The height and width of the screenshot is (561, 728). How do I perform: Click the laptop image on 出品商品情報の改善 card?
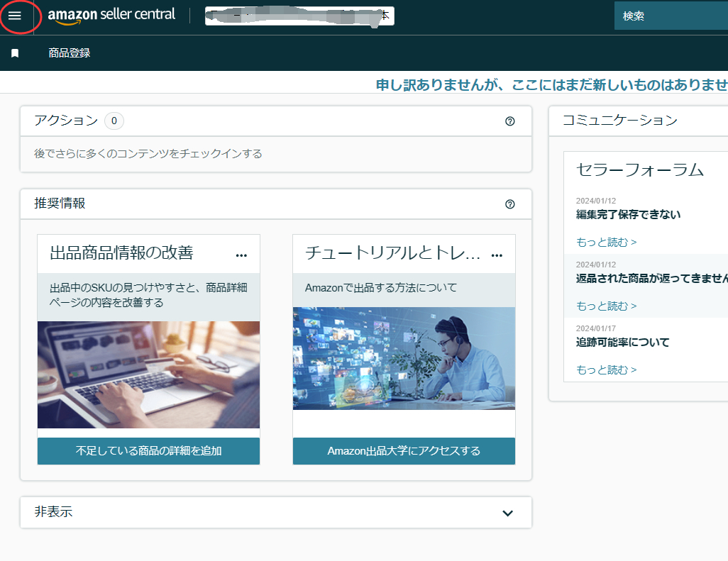click(x=148, y=374)
